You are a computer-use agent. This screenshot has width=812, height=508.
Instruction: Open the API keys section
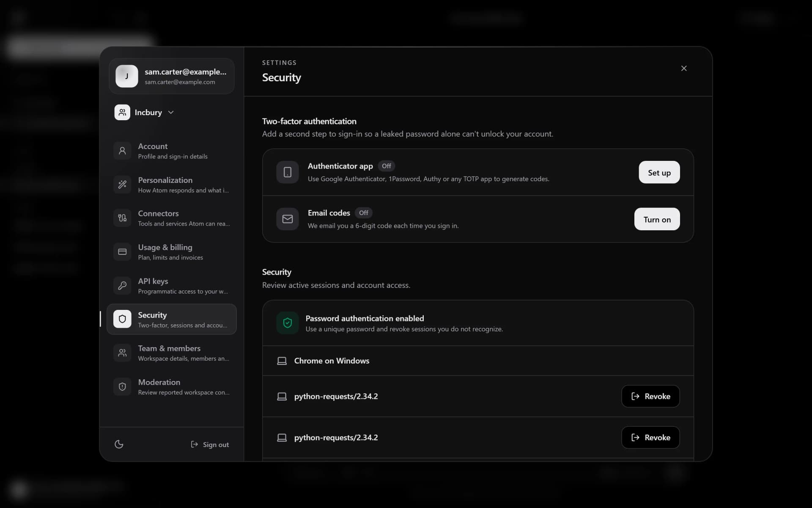pyautogui.click(x=172, y=286)
